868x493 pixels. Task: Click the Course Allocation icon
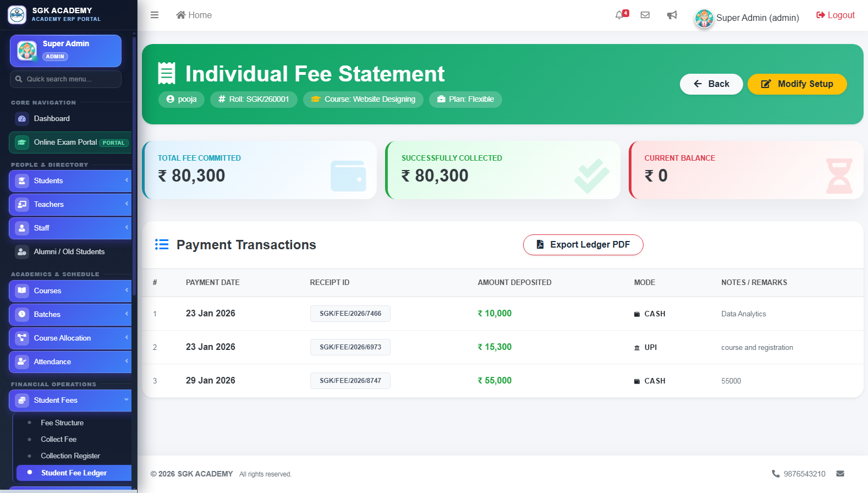pos(22,338)
